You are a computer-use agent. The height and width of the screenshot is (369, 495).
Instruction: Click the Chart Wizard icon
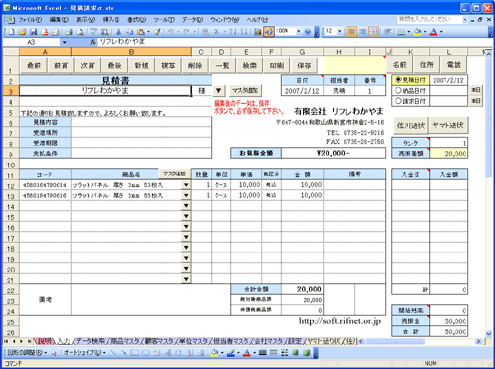257,32
